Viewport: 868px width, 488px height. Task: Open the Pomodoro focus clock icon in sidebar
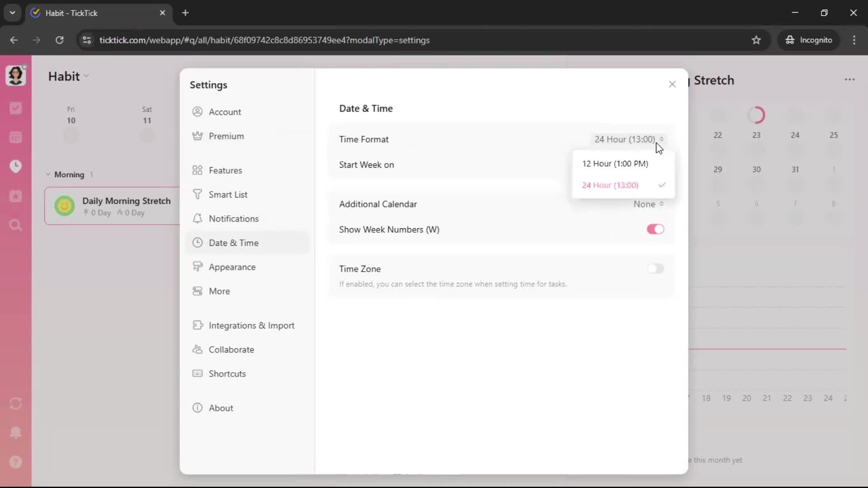point(15,166)
